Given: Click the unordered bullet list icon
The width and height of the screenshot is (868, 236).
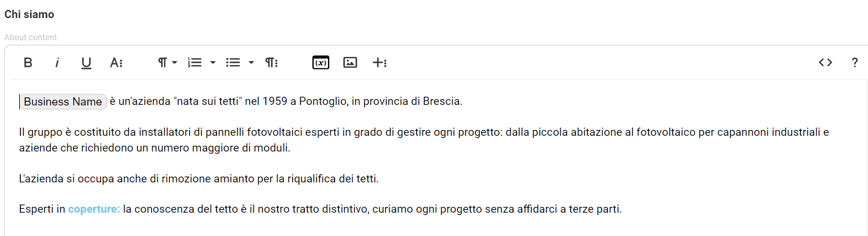Looking at the screenshot, I should 233,63.
